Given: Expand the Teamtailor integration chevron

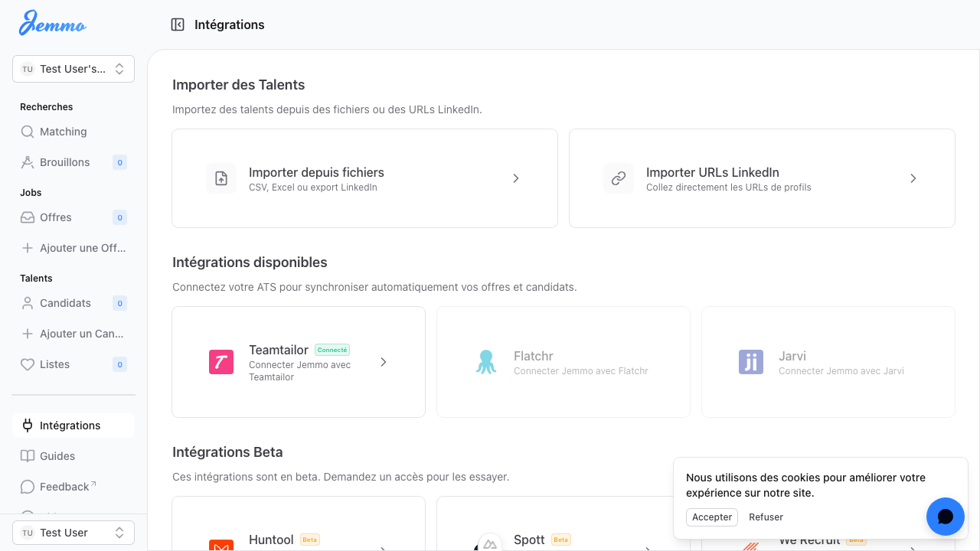Looking at the screenshot, I should tap(383, 361).
